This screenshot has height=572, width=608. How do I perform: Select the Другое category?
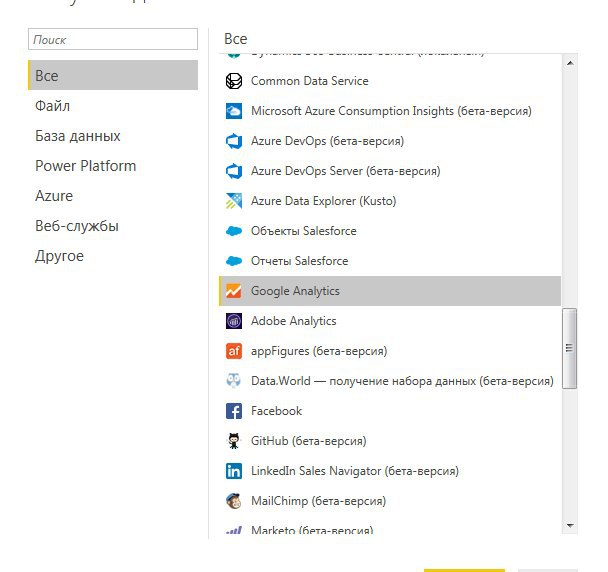[x=113, y=256]
